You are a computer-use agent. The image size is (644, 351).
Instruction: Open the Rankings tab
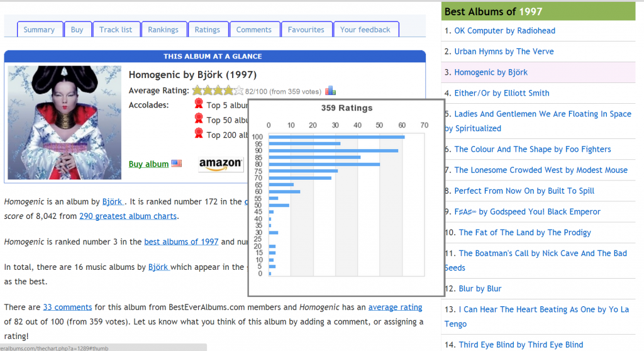[163, 30]
